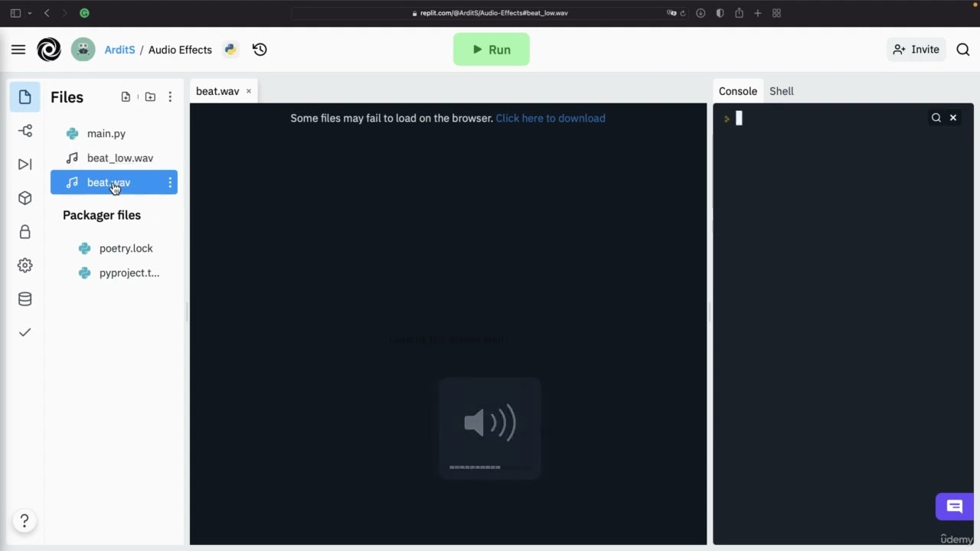Add a new file in Files panel
Image resolution: width=980 pixels, height=551 pixels.
126,97
